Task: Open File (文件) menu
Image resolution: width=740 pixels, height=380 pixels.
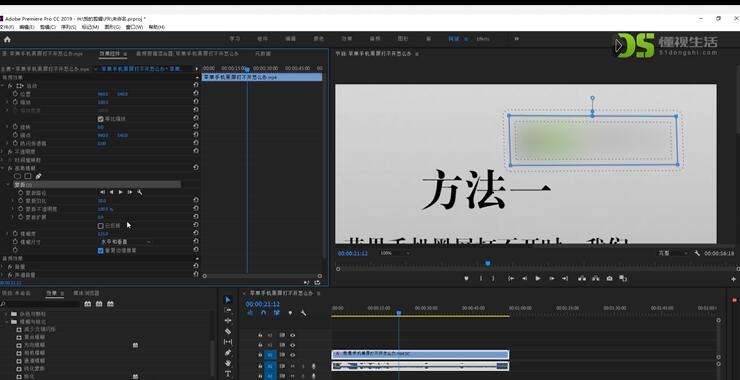Action: 8,27
